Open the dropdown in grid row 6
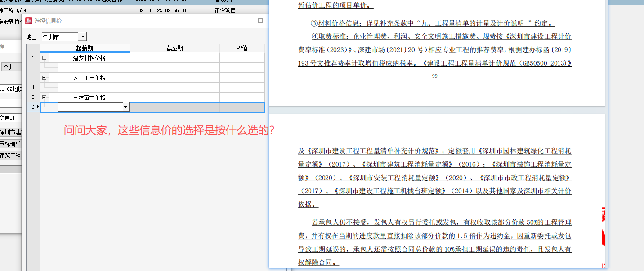Screen dimensions: 644x271 [126, 107]
